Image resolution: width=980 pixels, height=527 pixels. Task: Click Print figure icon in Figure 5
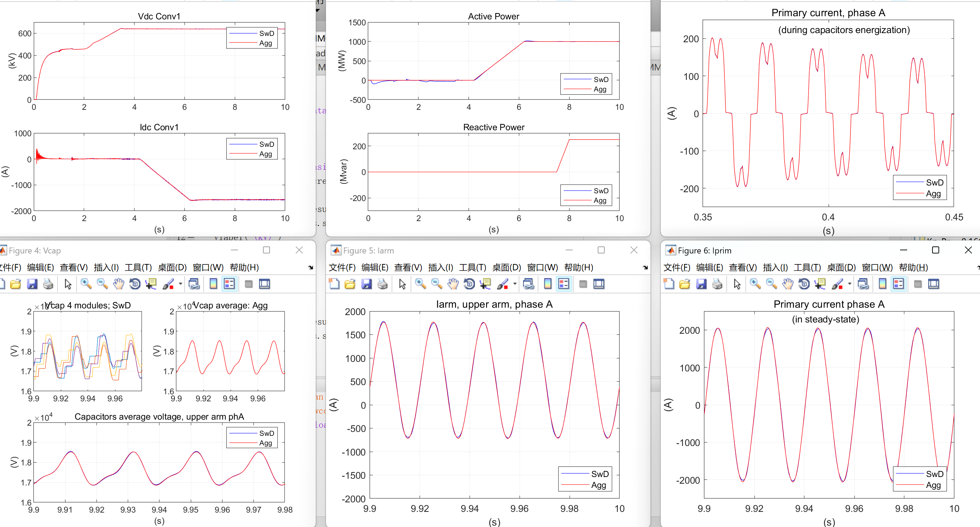pyautogui.click(x=383, y=284)
